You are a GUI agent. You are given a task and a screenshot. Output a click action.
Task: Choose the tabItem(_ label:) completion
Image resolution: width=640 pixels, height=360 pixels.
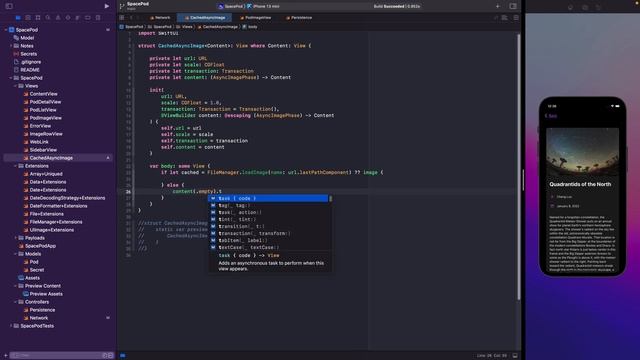coord(269,240)
